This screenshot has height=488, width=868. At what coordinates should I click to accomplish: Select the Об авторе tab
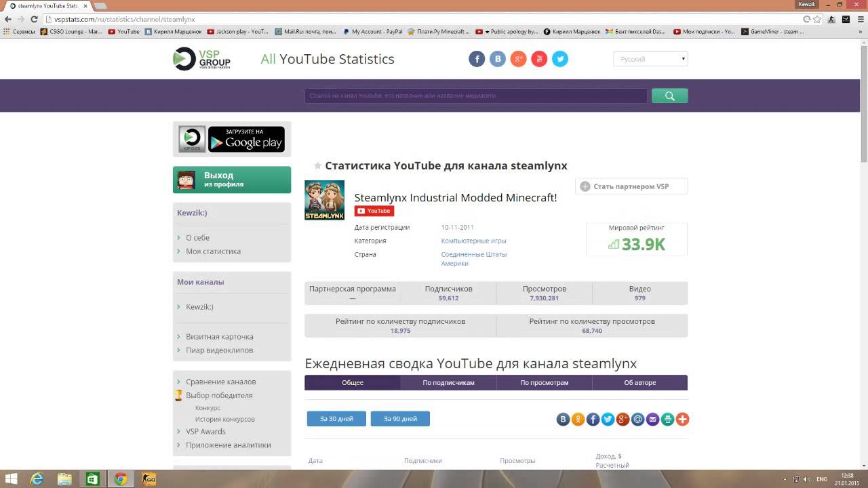click(x=640, y=383)
